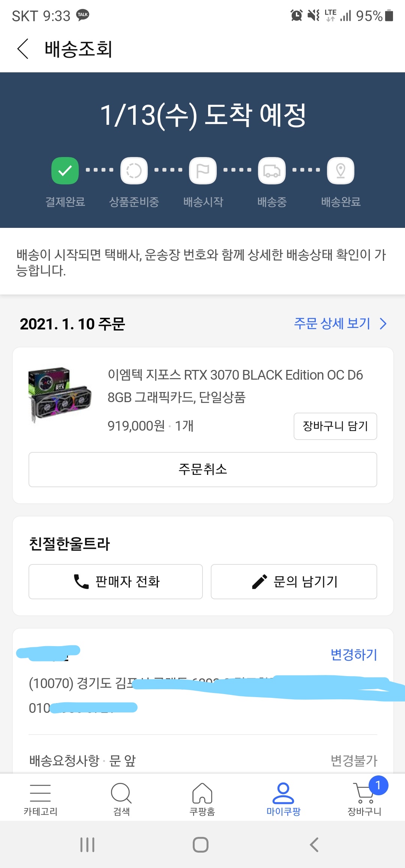Tap 변경하기 to change delivery address
The width and height of the screenshot is (405, 868).
[354, 654]
